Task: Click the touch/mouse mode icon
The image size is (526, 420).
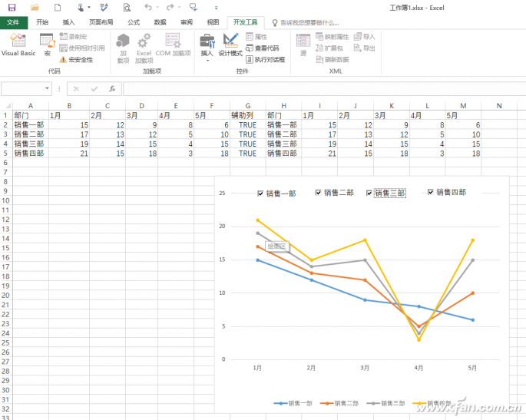Action: point(81,8)
